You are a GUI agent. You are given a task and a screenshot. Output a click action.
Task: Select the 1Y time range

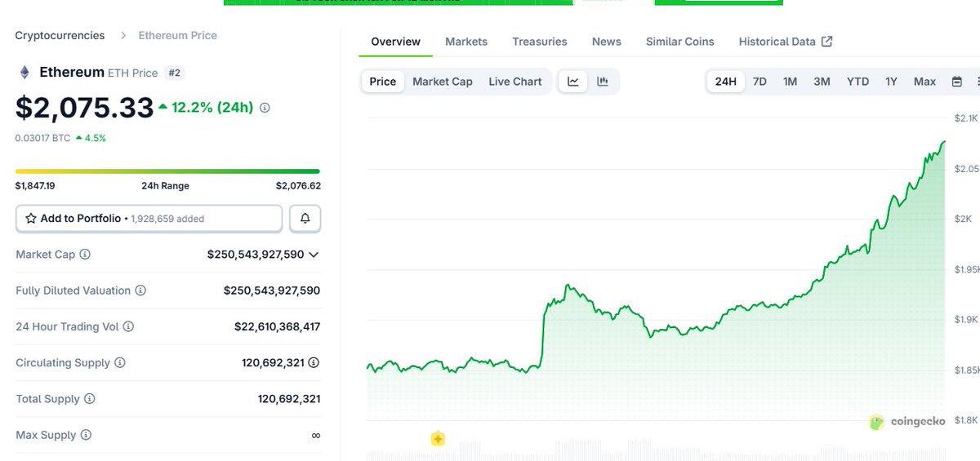pyautogui.click(x=891, y=82)
